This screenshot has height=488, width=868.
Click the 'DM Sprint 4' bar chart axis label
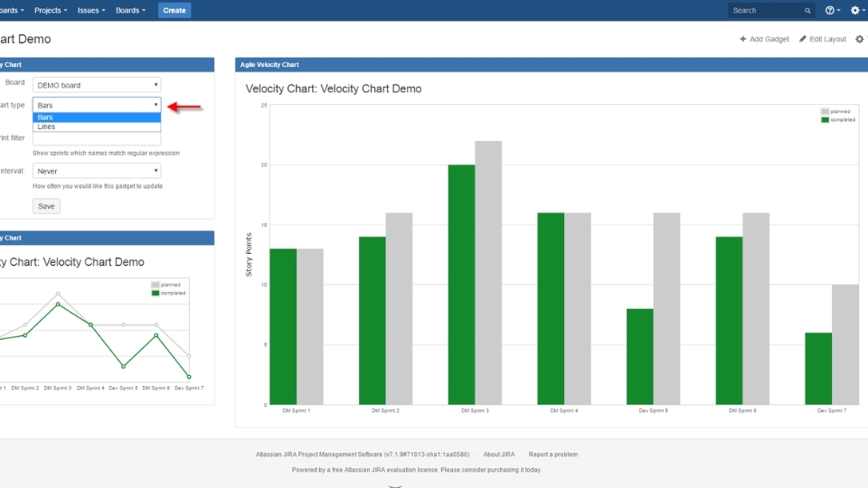[x=564, y=410]
